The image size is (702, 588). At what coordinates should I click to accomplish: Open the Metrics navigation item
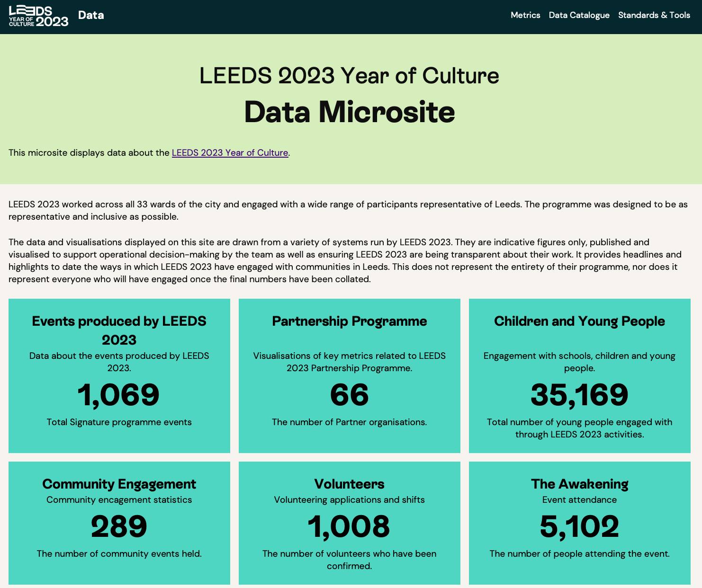click(x=525, y=15)
